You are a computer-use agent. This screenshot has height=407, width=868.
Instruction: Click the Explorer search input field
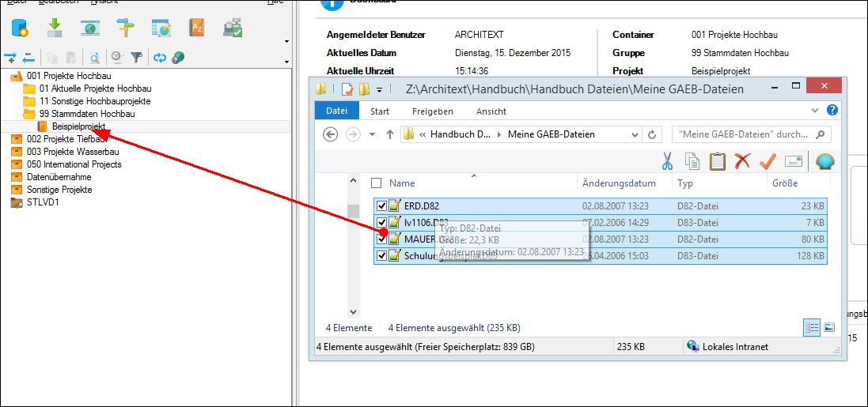pyautogui.click(x=751, y=134)
